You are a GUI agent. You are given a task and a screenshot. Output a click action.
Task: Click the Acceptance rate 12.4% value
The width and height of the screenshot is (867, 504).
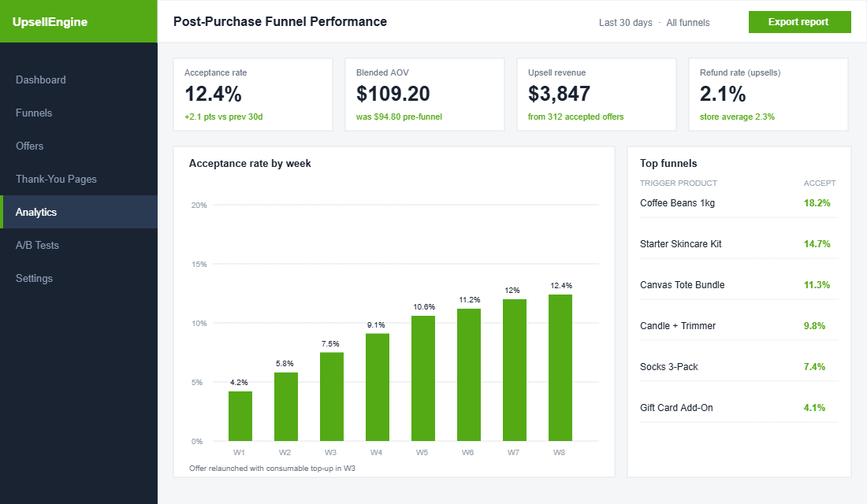[x=213, y=94]
